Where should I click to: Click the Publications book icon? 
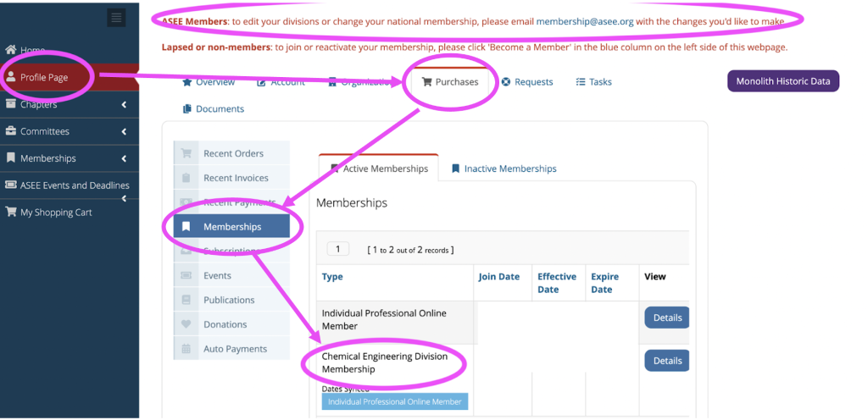point(186,300)
